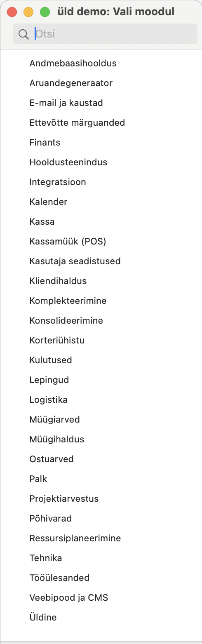Choose Kassamüük (POS) module
The image size is (202, 644).
pyautogui.click(x=68, y=242)
